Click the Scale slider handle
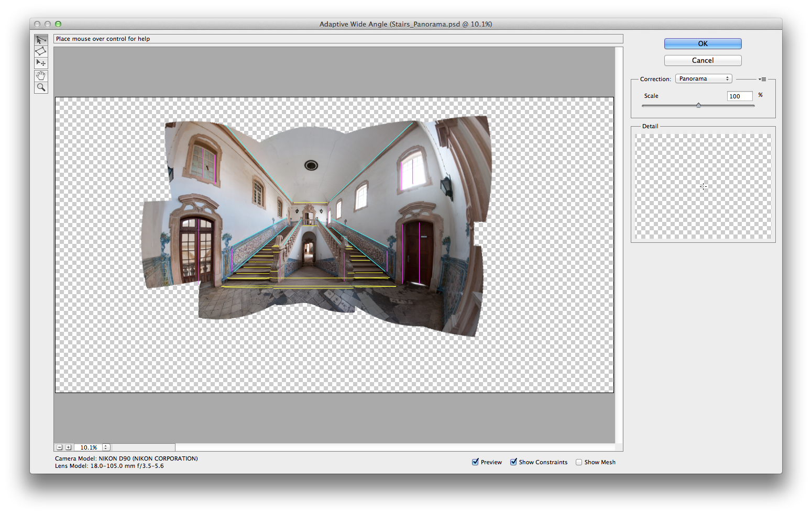 698,105
